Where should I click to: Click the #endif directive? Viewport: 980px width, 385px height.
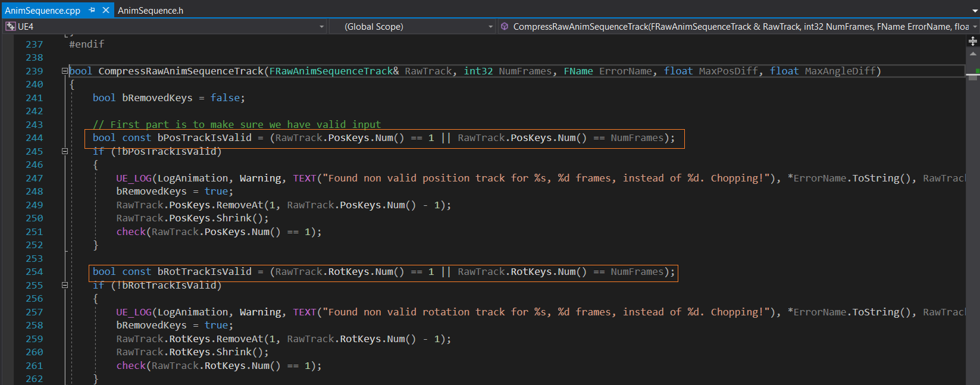(x=87, y=44)
